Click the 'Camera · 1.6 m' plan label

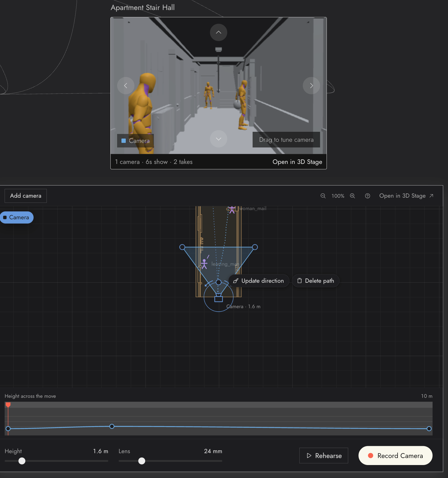point(243,307)
